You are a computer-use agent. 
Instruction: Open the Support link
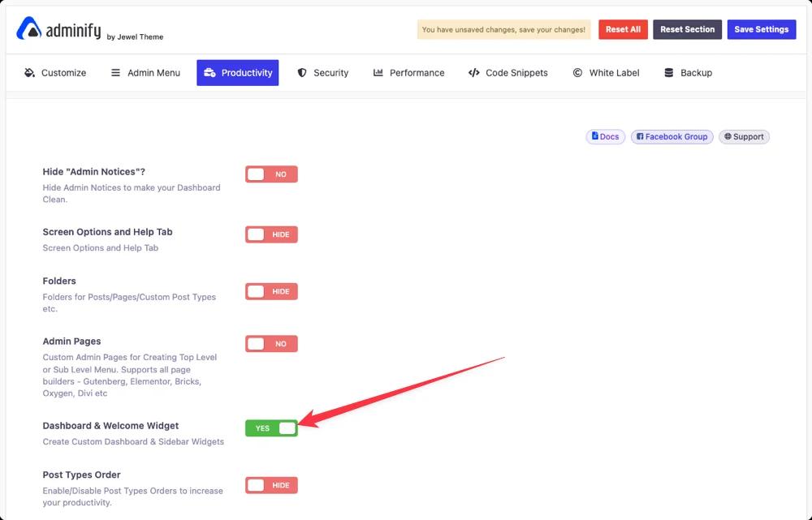coord(744,136)
